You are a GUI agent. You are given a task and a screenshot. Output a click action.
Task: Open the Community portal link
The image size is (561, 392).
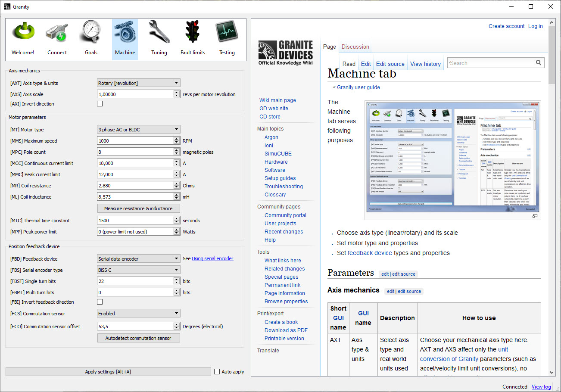285,215
